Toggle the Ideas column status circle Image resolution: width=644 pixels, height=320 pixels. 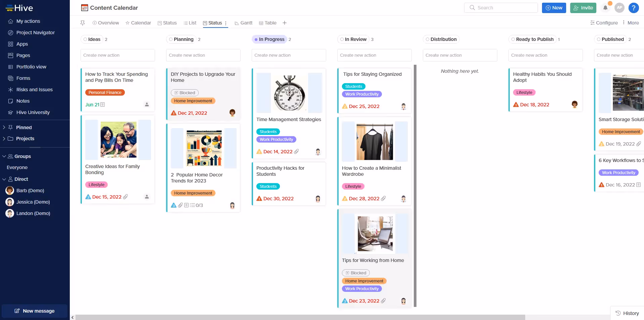click(x=85, y=39)
